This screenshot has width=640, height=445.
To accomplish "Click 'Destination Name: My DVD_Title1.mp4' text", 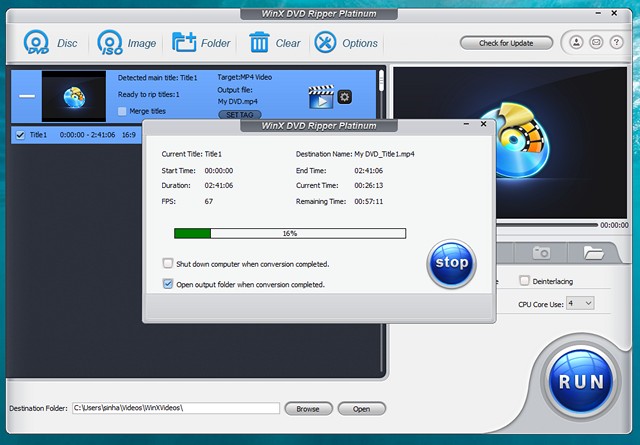I will click(355, 154).
